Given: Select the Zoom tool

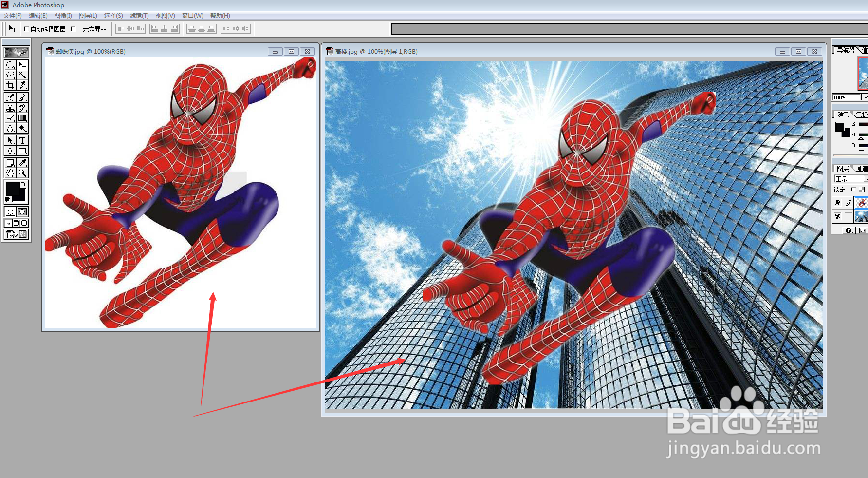Looking at the screenshot, I should click(22, 173).
